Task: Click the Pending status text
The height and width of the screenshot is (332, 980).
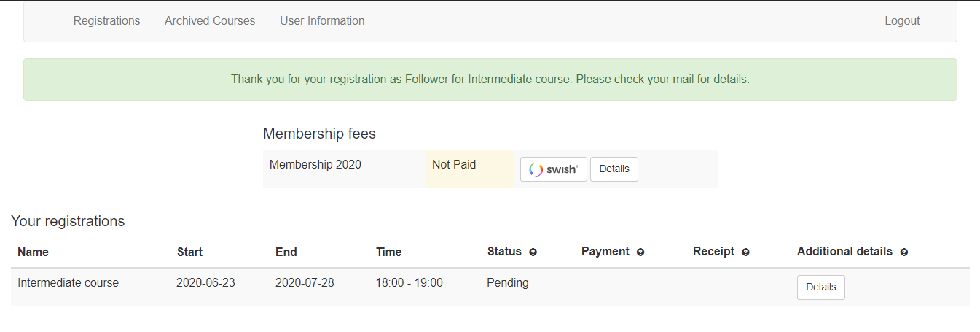Action: tap(508, 283)
